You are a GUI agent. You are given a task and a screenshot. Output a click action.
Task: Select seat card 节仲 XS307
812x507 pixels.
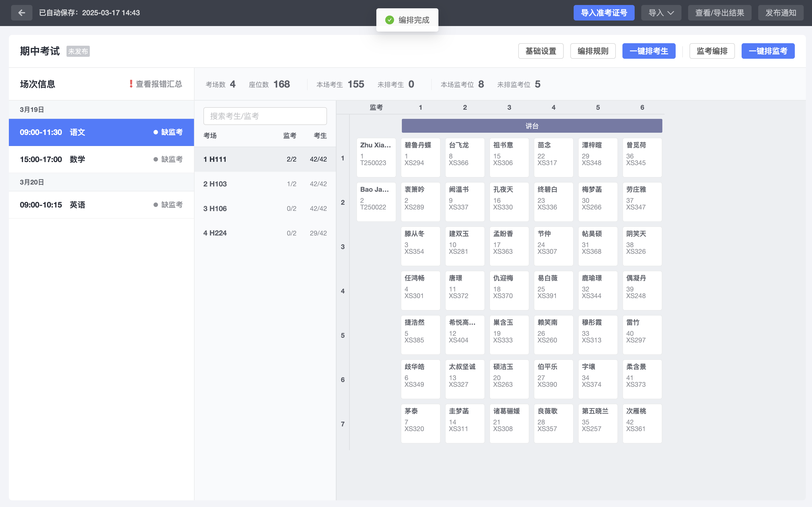click(553, 246)
